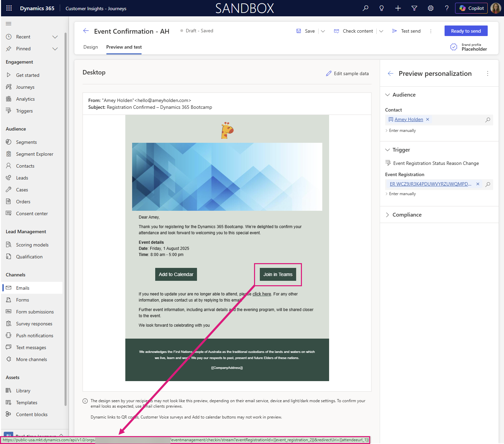The image size is (504, 444).
Task: Click the Event Registration lookup search icon
Action: (488, 184)
